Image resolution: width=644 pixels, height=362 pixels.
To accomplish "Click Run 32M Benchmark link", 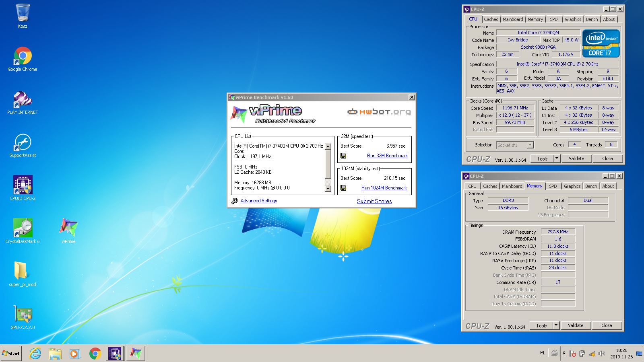I will (387, 156).
